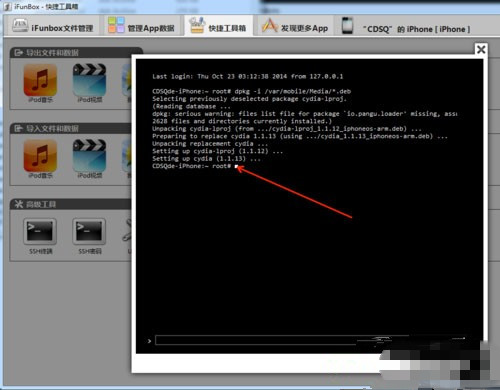
Task: Select the 快捷工具箱 tab
Action: [218, 26]
